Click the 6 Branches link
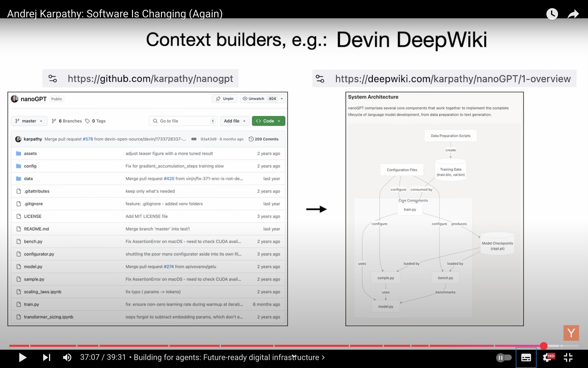 [x=67, y=121]
